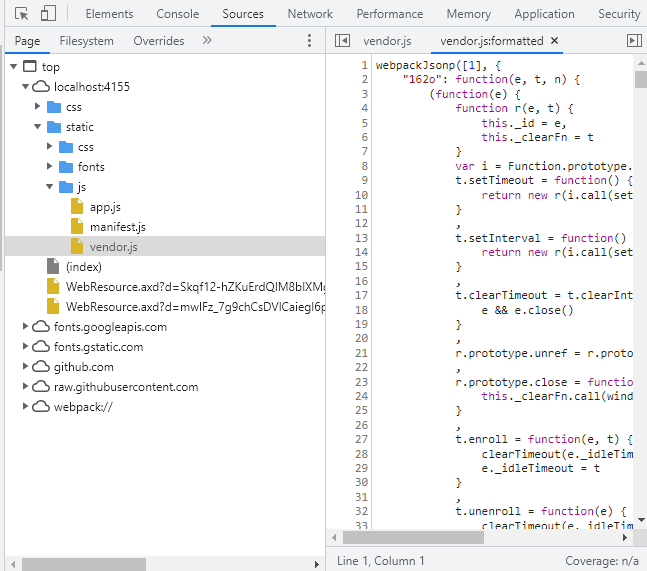Open the Application tab
Screen dimensions: 647x571
544,14
